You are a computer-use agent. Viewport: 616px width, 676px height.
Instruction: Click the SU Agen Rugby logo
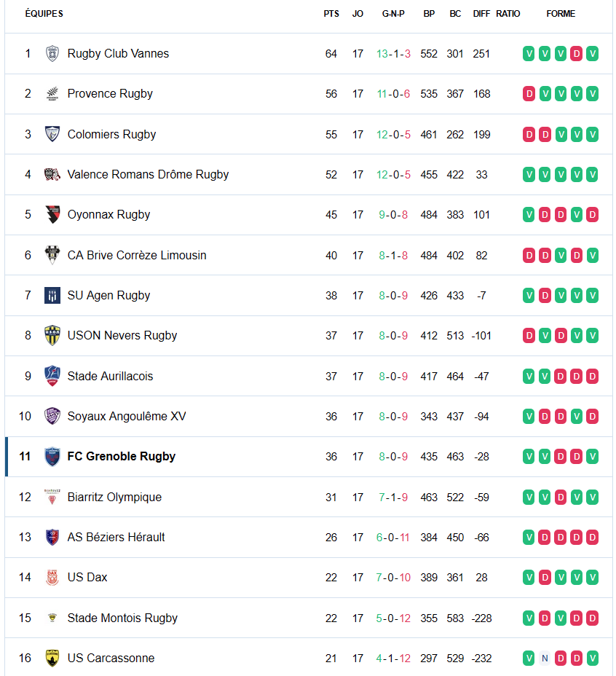point(52,296)
